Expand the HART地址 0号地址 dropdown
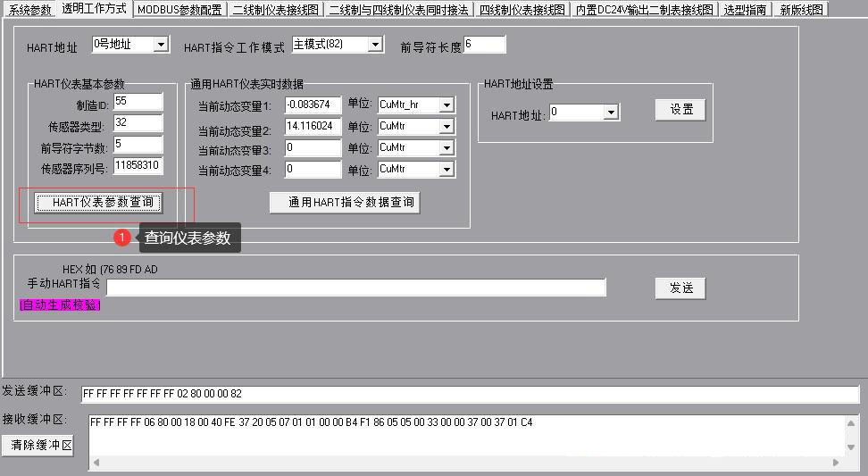Viewport: 868px width, 476px height. (161, 45)
